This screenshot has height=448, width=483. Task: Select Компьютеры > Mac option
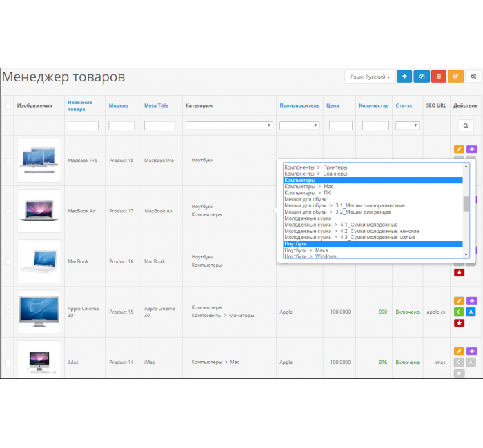pyautogui.click(x=373, y=187)
